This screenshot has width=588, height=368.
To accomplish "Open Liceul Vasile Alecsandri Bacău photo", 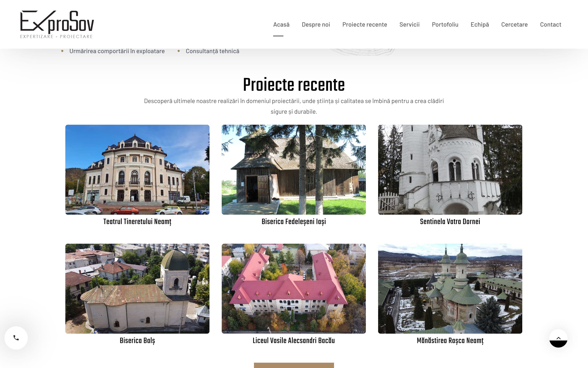I will coord(294,289).
